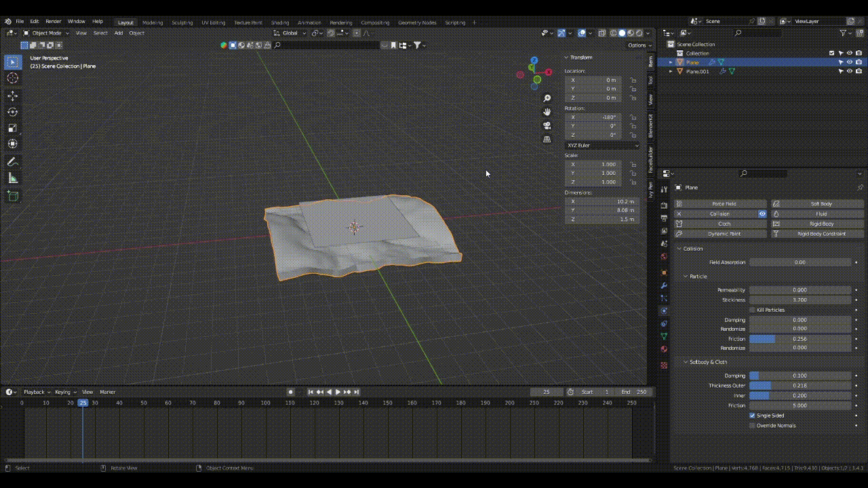Select the Move tool in viewport toolbar
This screenshot has width=868, height=488.
(x=12, y=96)
